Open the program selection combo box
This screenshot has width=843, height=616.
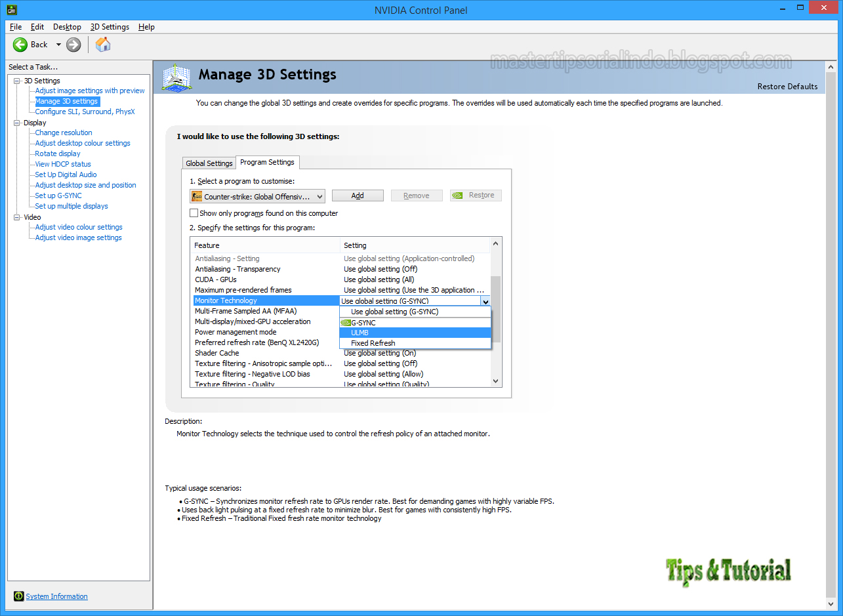(257, 196)
